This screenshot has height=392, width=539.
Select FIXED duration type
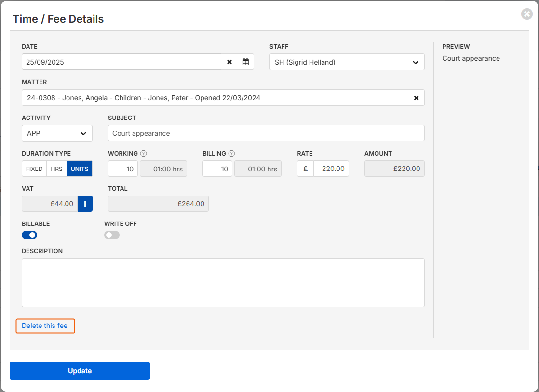[x=34, y=169]
